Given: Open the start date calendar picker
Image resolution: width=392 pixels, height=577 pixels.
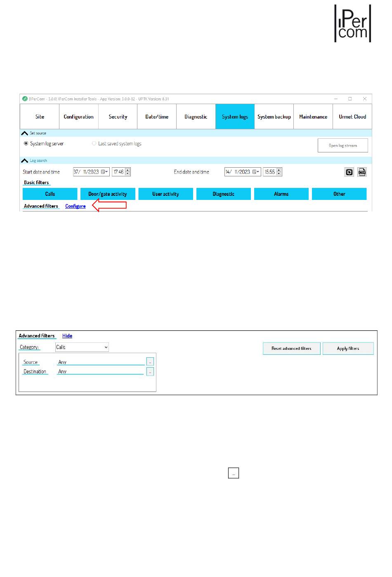Looking at the screenshot, I should coord(105,172).
